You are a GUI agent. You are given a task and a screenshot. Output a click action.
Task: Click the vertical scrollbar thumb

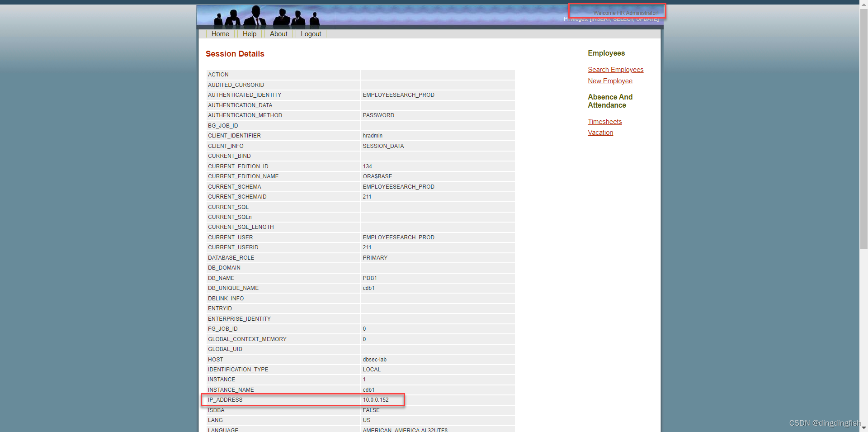pos(863,128)
